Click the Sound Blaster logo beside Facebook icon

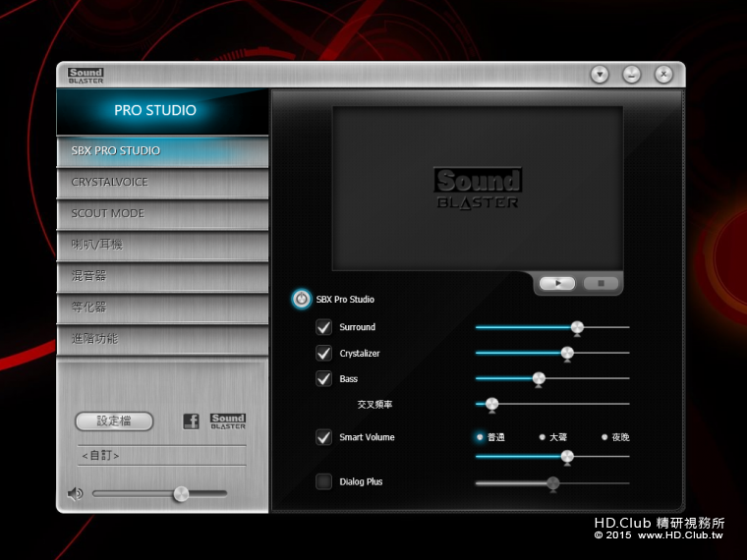point(228,421)
